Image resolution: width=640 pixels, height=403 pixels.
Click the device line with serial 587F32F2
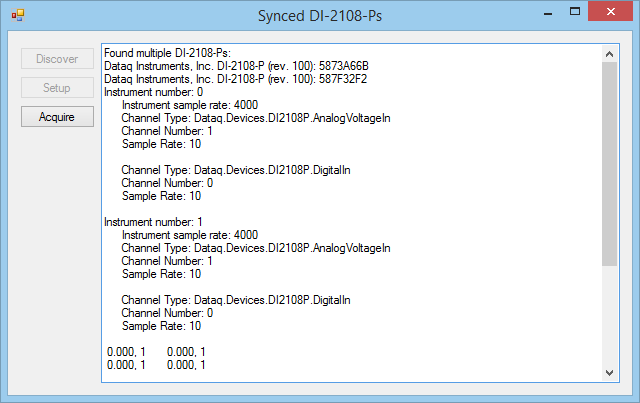coord(236,79)
